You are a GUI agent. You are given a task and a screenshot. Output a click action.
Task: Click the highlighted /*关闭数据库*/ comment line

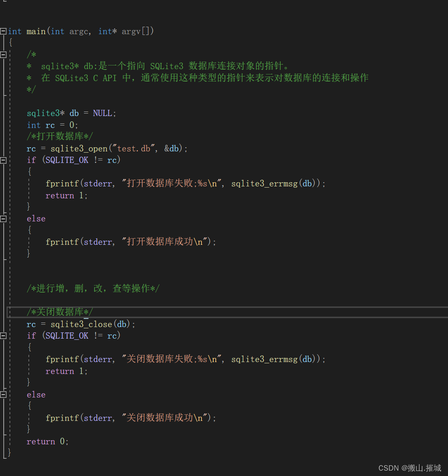[59, 312]
